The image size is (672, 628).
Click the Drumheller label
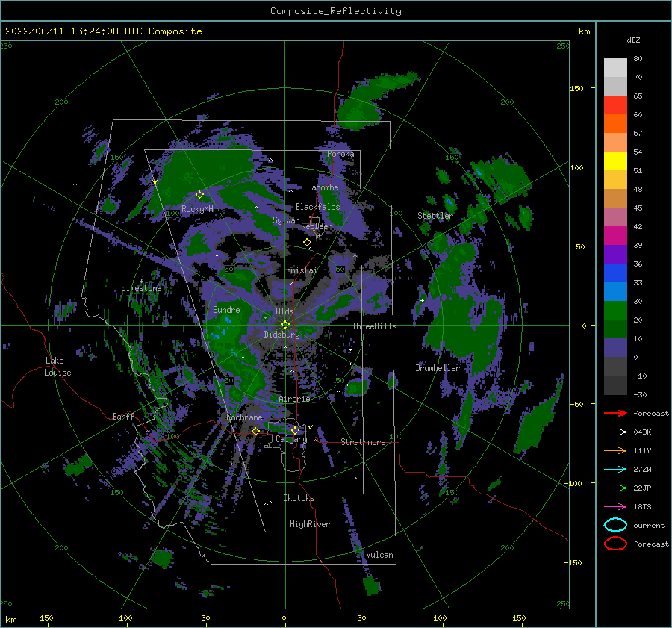[x=438, y=368]
